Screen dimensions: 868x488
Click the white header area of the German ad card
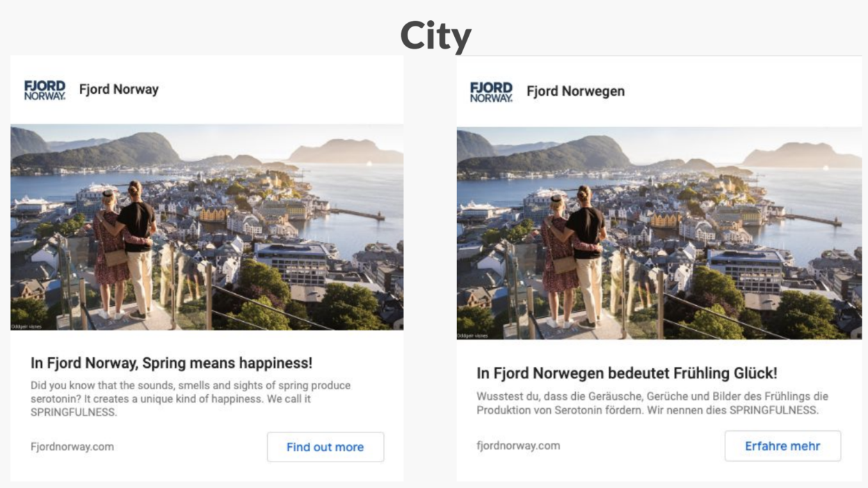click(x=737, y=91)
